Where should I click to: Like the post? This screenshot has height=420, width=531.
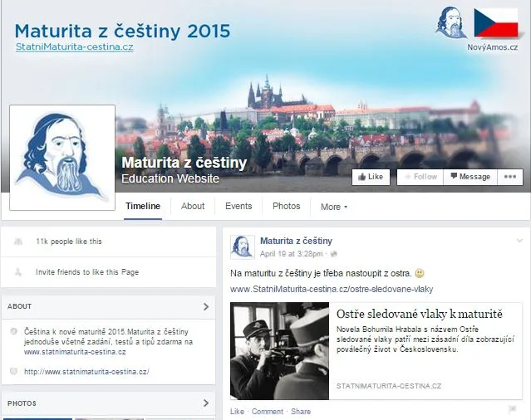click(x=237, y=412)
